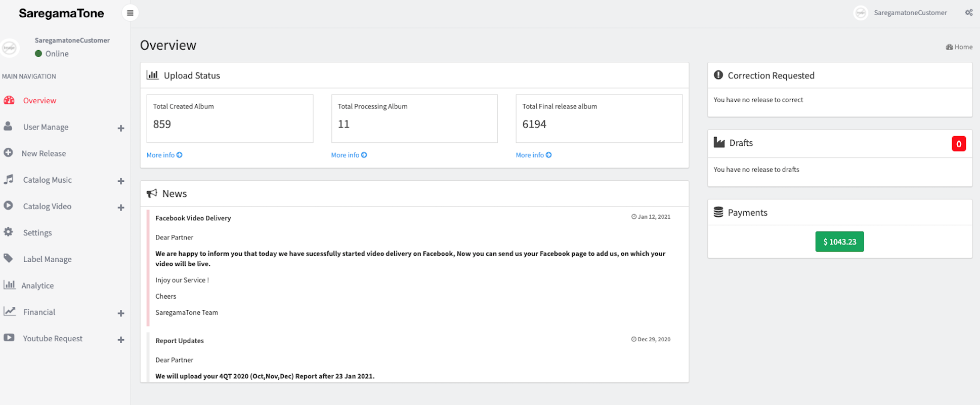
Task: Open New Release from the sidebar
Action: 44,153
